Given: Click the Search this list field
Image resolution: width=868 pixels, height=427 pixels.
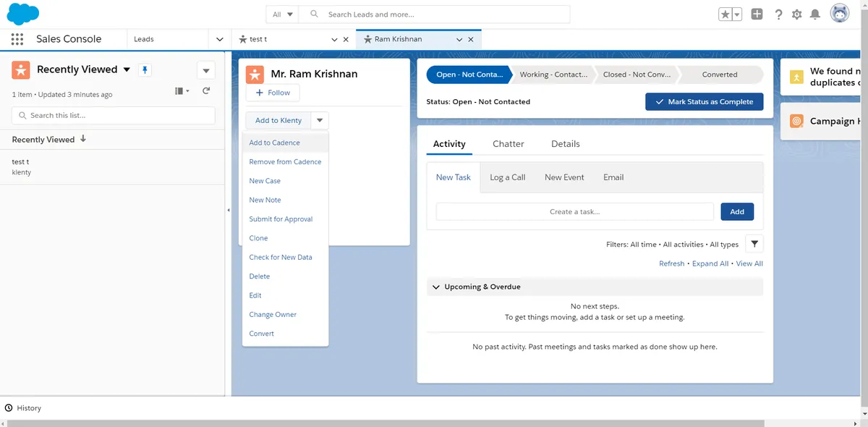Looking at the screenshot, I should click(x=114, y=115).
